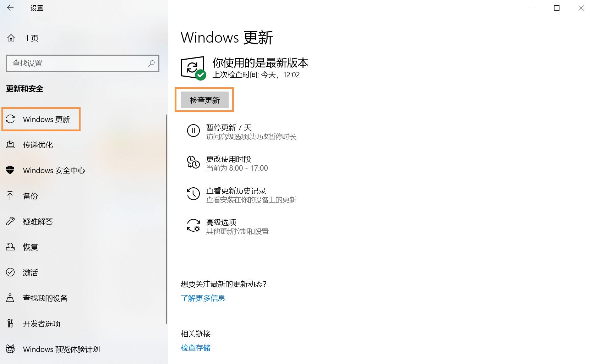The image size is (590, 364).
Task: Open 检查存储 under 相关链接
Action: click(x=195, y=348)
